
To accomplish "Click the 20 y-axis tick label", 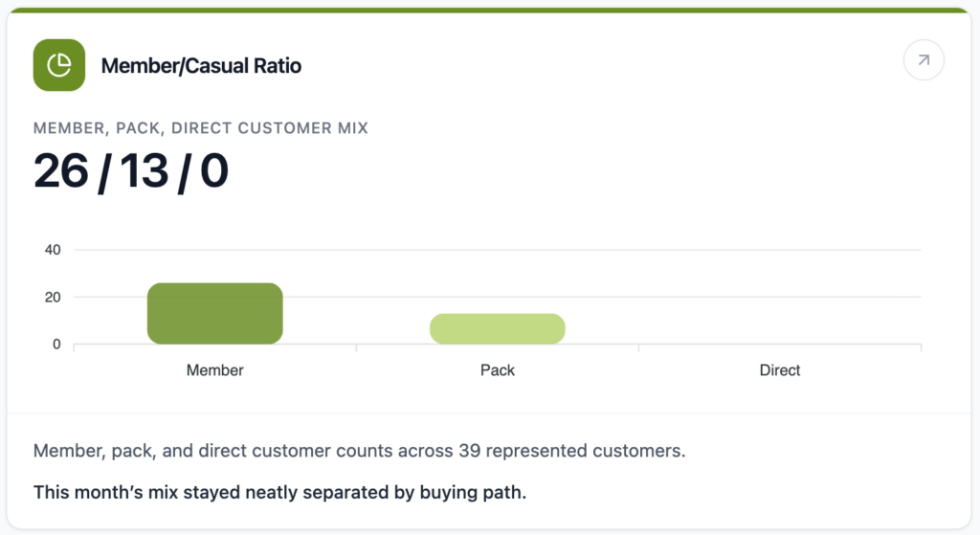I will (53, 297).
